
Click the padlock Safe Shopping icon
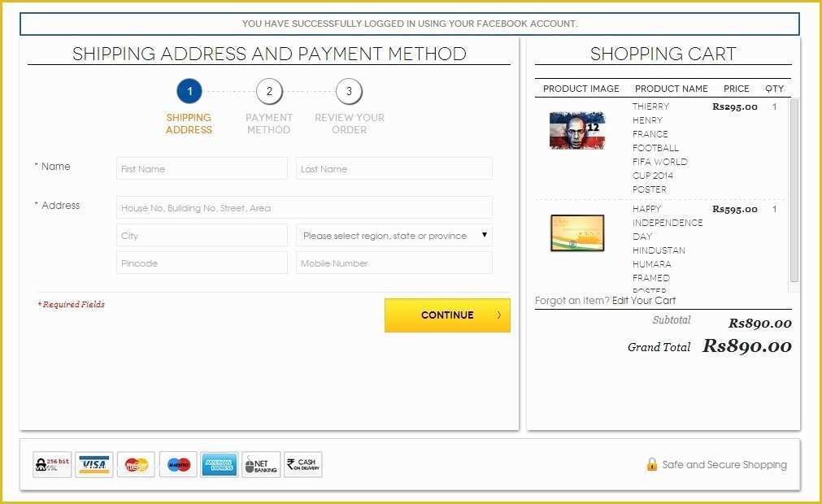click(x=651, y=464)
